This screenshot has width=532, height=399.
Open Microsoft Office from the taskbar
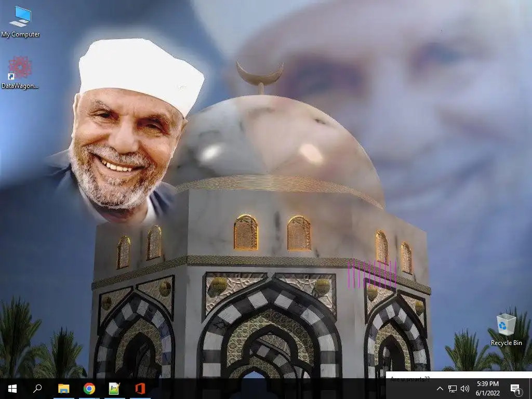click(x=140, y=389)
